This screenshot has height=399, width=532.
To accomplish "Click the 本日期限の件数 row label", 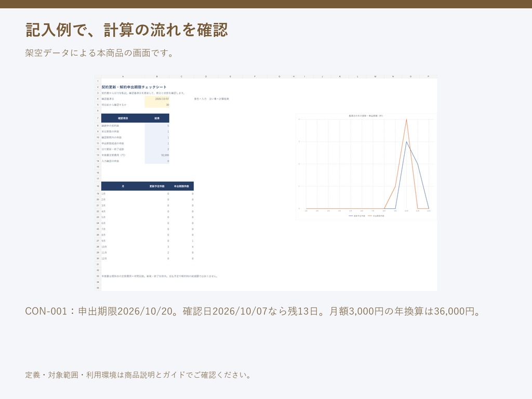I will [110, 131].
